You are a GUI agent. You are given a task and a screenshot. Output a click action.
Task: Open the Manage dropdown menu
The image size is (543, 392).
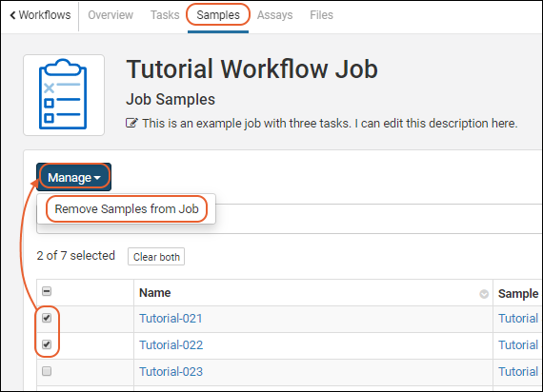tap(73, 177)
